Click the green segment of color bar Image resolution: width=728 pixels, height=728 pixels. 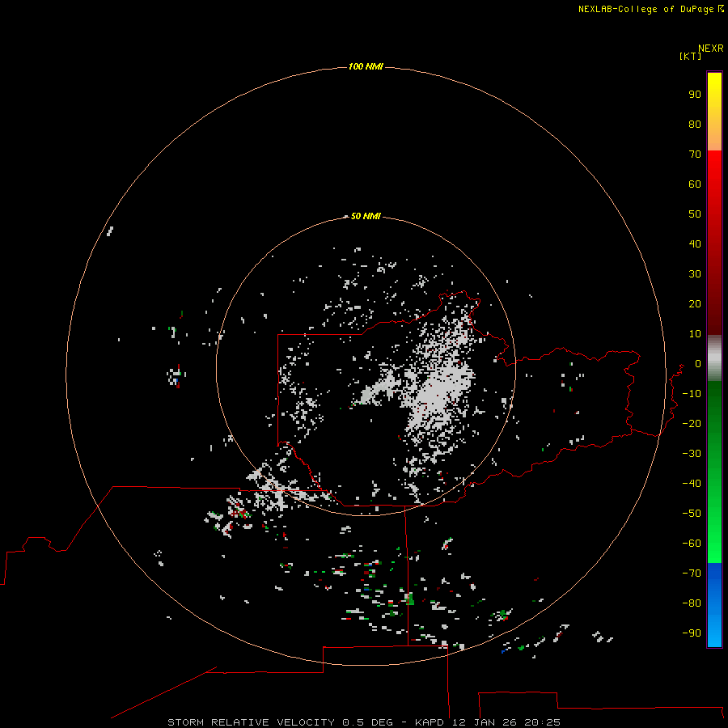(x=714, y=472)
